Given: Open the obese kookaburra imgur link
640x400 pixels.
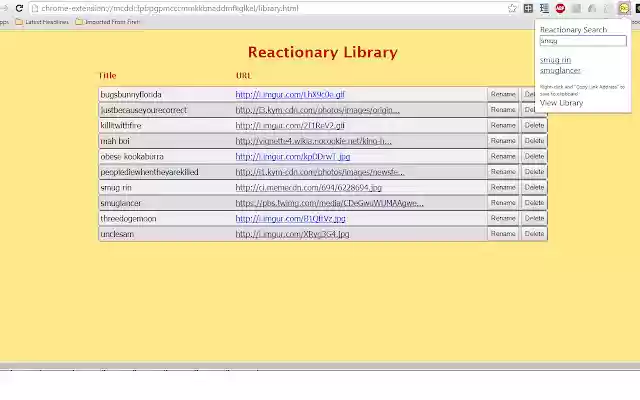Looking at the screenshot, I should click(x=293, y=157).
